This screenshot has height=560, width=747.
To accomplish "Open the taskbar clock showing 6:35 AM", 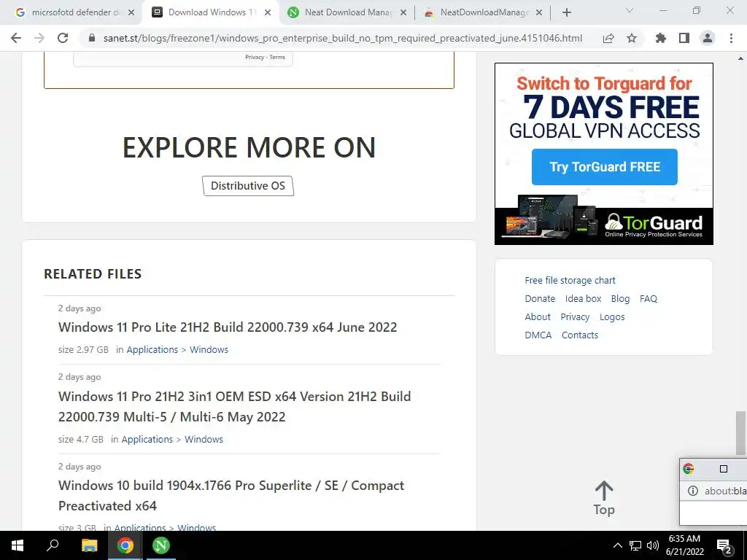I will (x=684, y=545).
